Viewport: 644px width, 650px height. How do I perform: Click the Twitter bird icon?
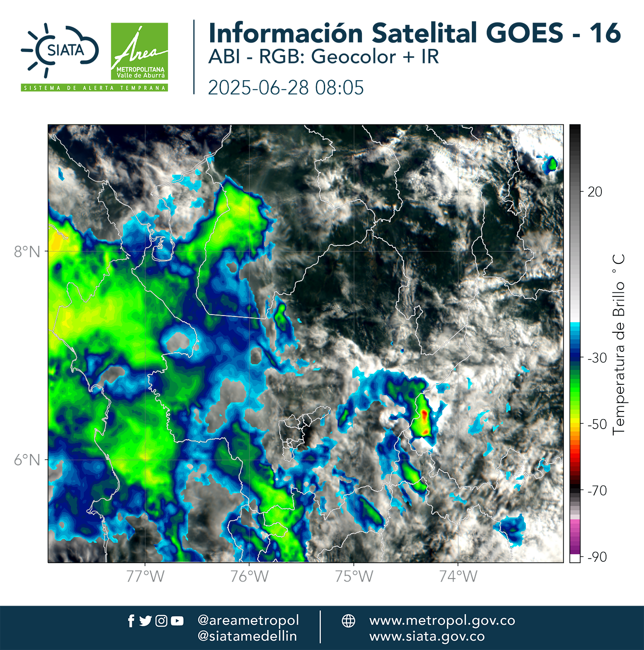(x=145, y=621)
